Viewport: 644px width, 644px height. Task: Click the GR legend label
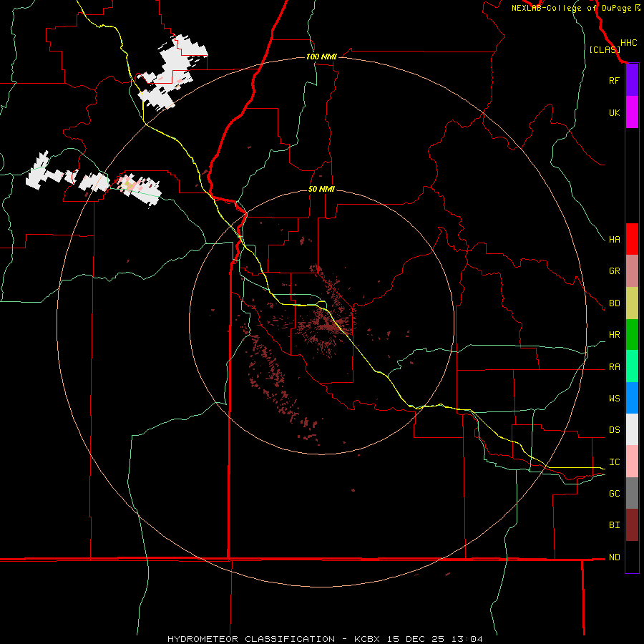click(x=614, y=271)
